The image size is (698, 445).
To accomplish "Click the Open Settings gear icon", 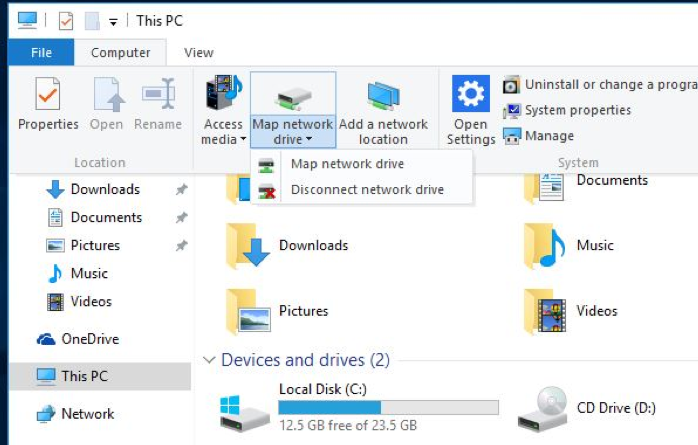I will tap(471, 93).
